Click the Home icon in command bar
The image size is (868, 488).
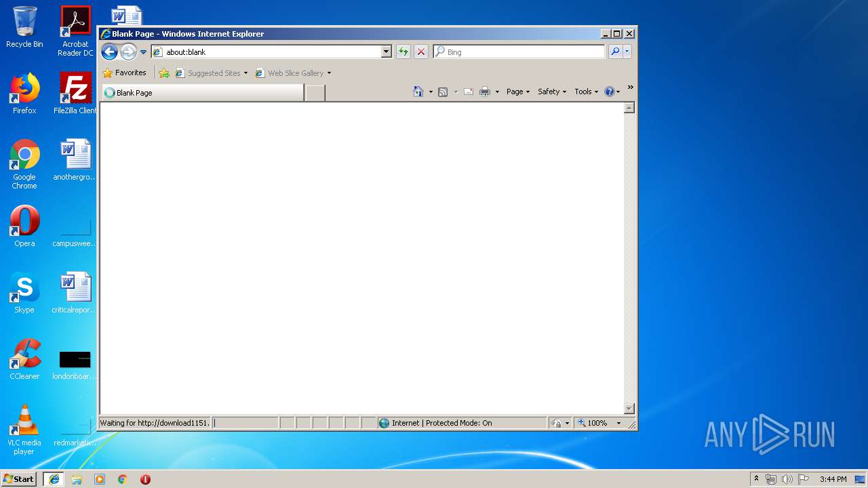coord(418,91)
